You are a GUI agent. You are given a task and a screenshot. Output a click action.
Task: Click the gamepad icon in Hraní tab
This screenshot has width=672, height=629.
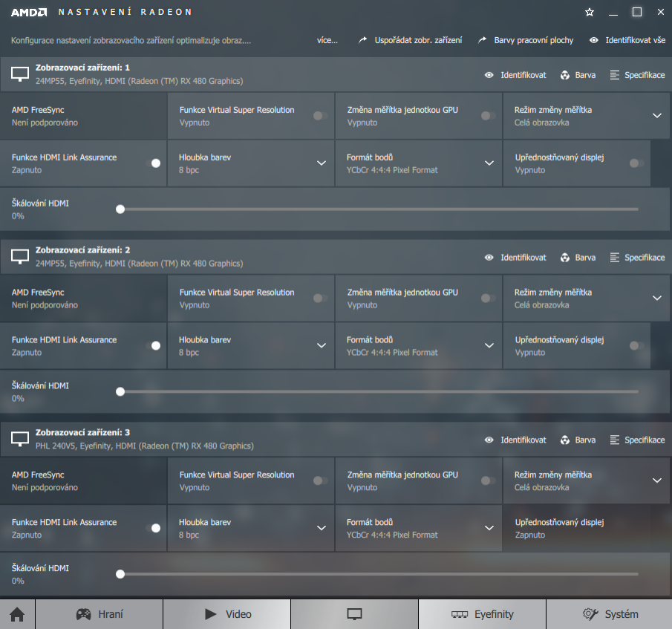[84, 614]
